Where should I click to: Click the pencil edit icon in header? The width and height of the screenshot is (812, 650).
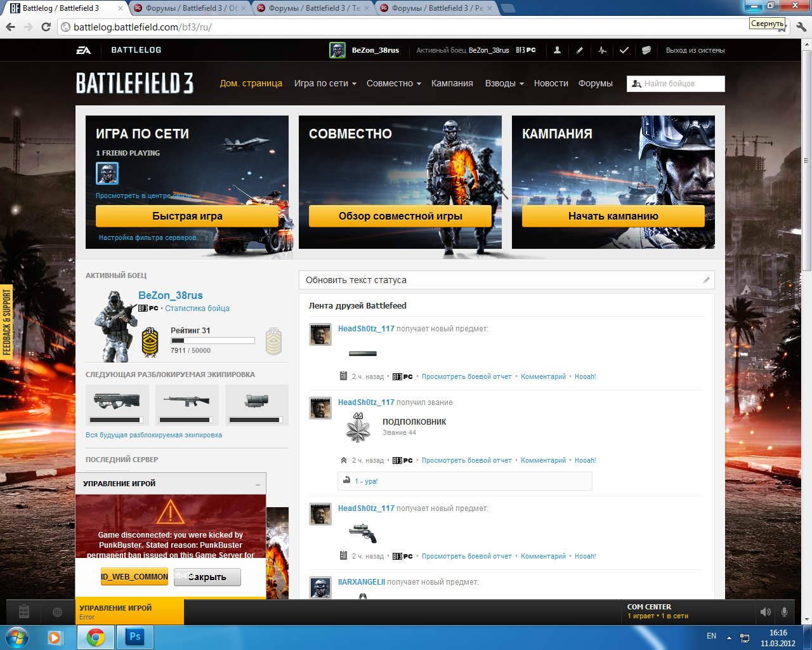coord(579,50)
